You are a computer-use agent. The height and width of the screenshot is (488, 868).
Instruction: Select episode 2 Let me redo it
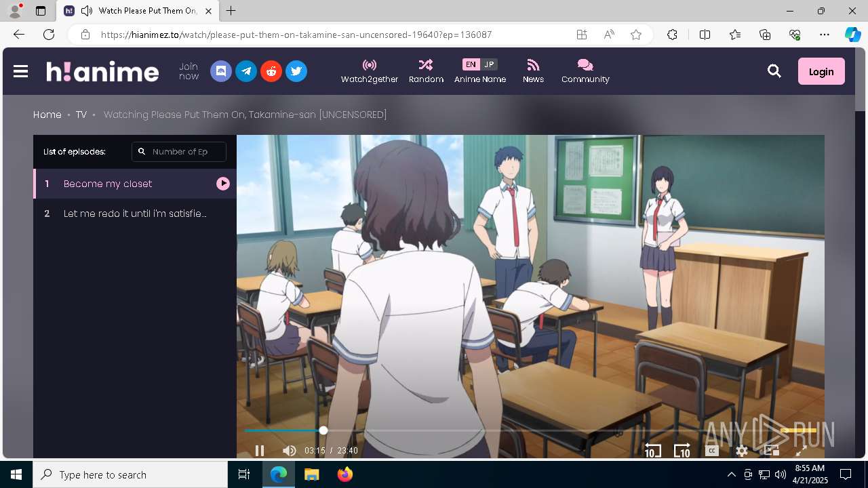coord(135,213)
